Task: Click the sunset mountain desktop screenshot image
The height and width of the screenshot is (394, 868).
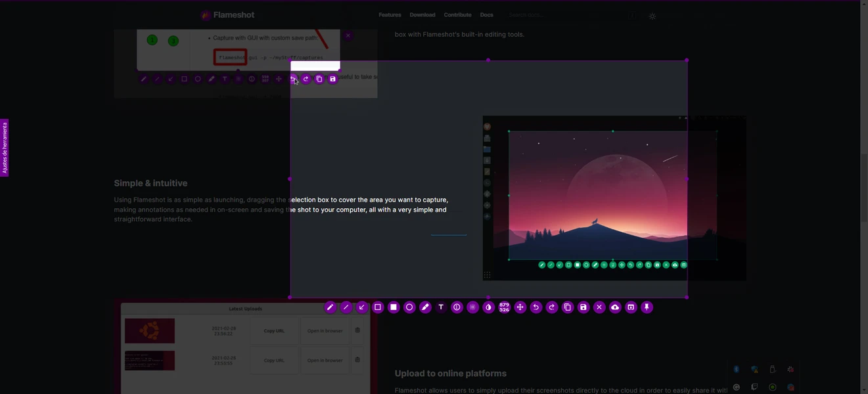Action: pos(614,198)
